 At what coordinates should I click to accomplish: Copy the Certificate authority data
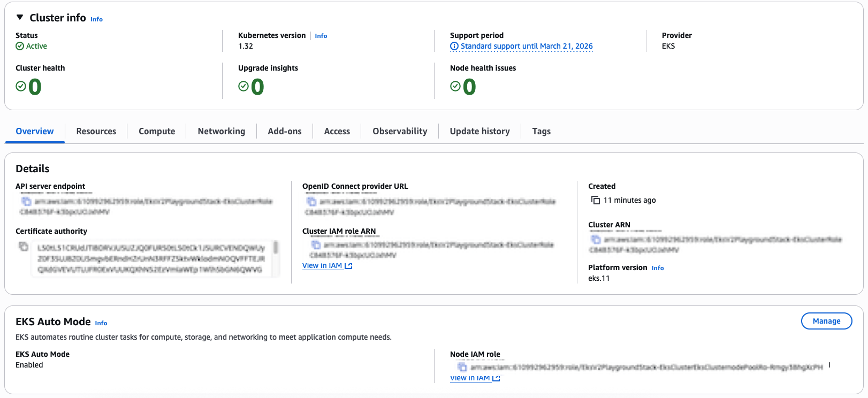click(24, 247)
